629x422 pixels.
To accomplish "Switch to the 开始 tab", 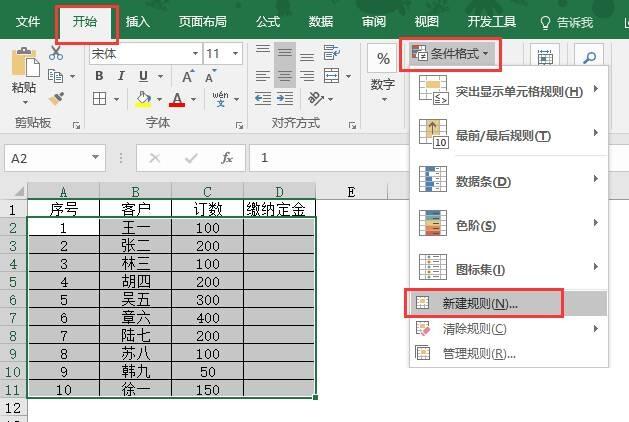I will coord(85,22).
